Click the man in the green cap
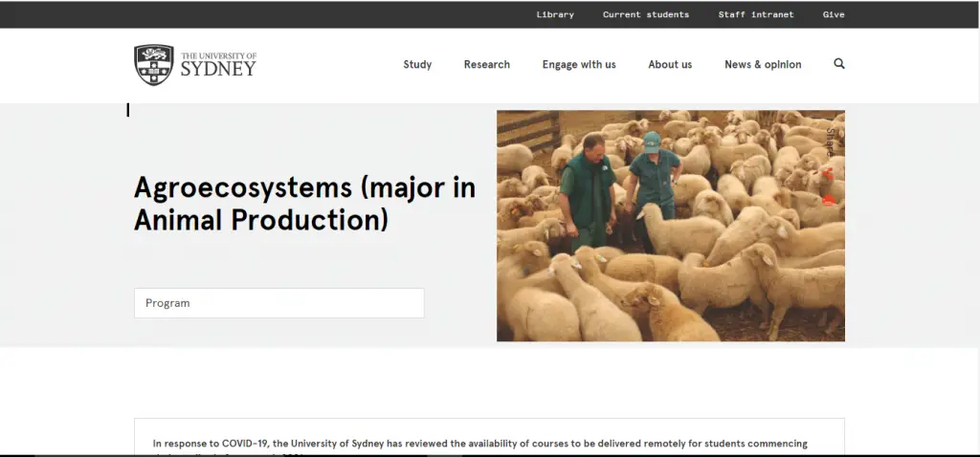Viewport: 980px width, 457px height. pos(655,177)
